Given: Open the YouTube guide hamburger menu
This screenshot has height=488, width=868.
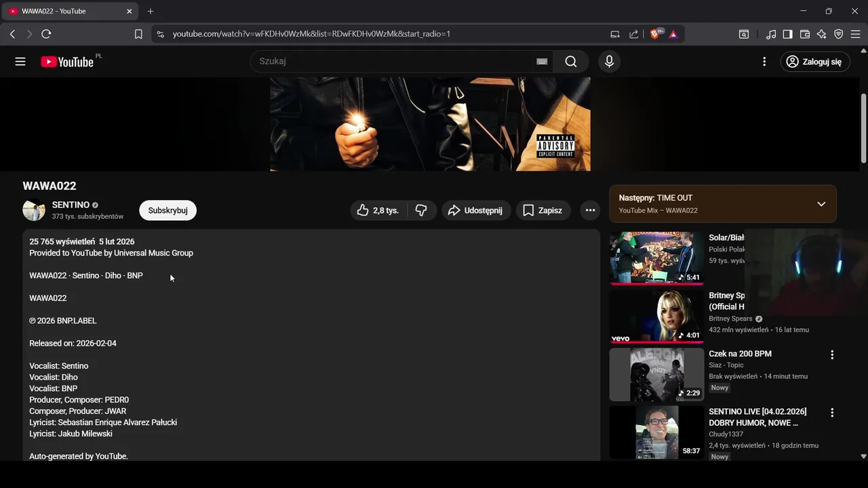Looking at the screenshot, I should (x=20, y=62).
